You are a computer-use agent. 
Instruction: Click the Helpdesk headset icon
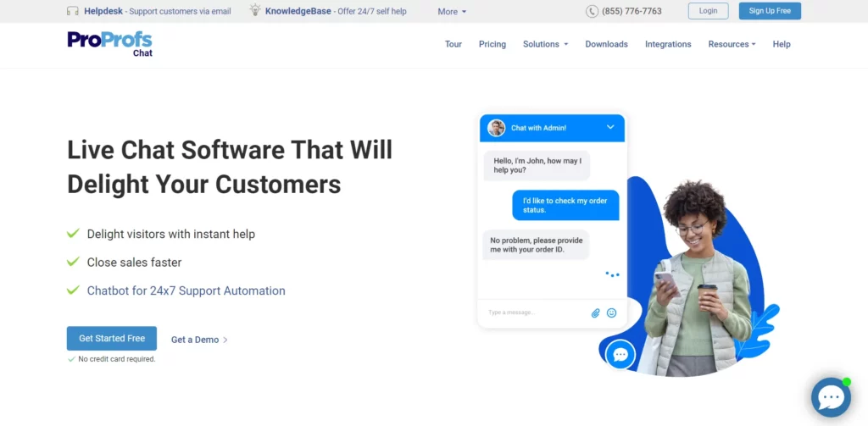click(x=73, y=11)
